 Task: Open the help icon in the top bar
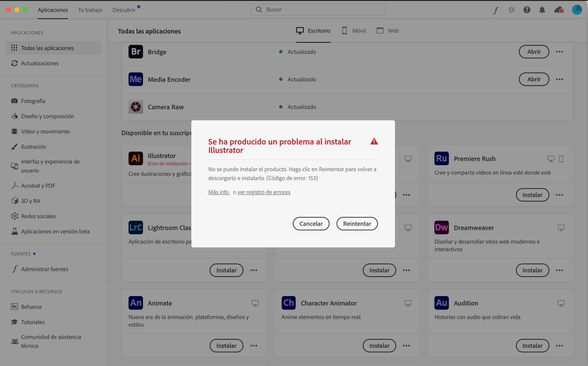tap(527, 10)
